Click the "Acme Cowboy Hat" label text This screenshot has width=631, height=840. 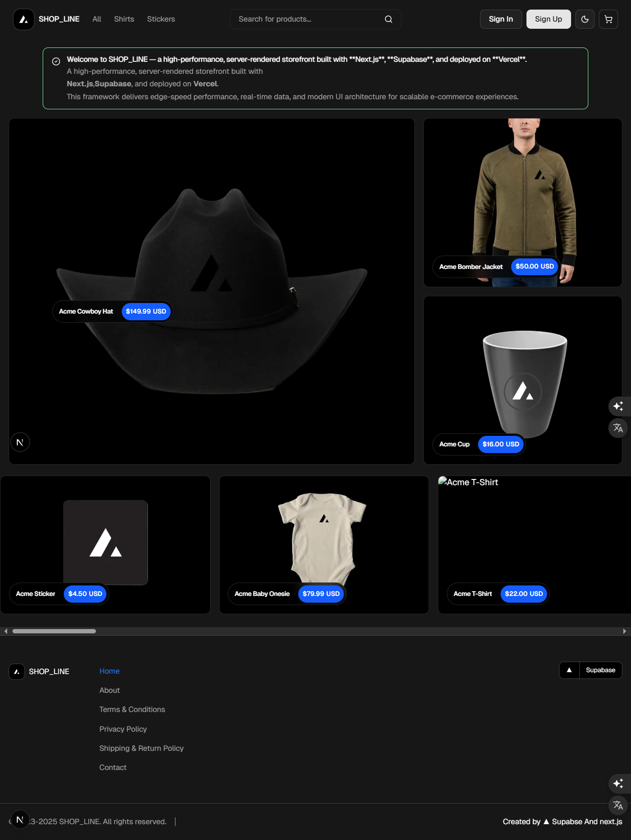pyautogui.click(x=86, y=312)
